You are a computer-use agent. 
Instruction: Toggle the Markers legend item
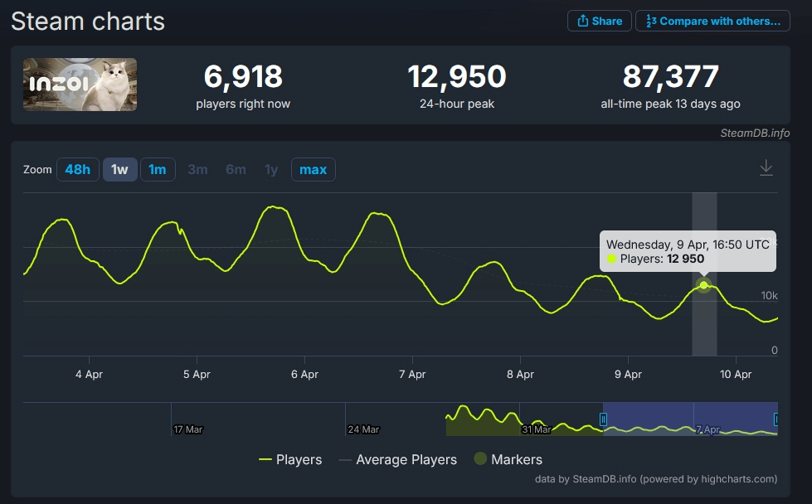click(x=508, y=459)
